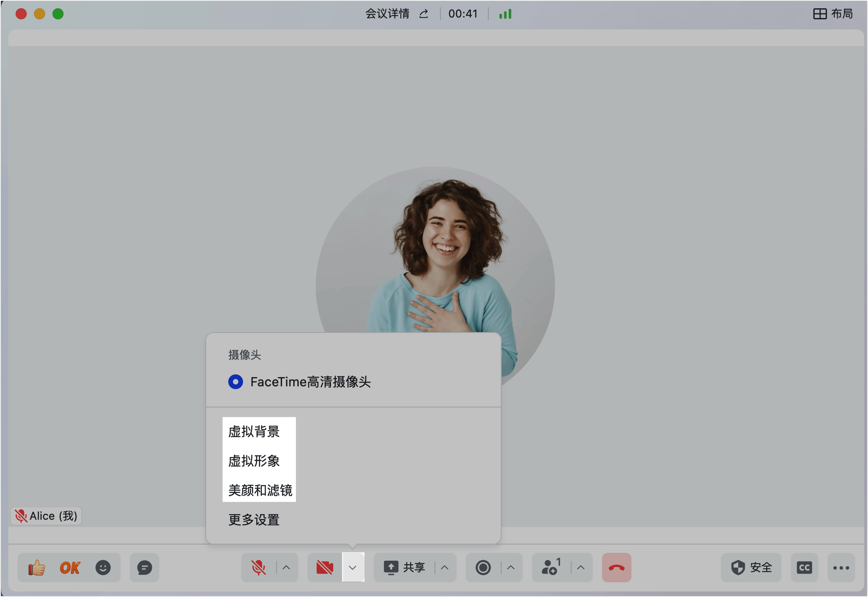
Task: Open 更多设置 settings entry
Action: click(253, 520)
